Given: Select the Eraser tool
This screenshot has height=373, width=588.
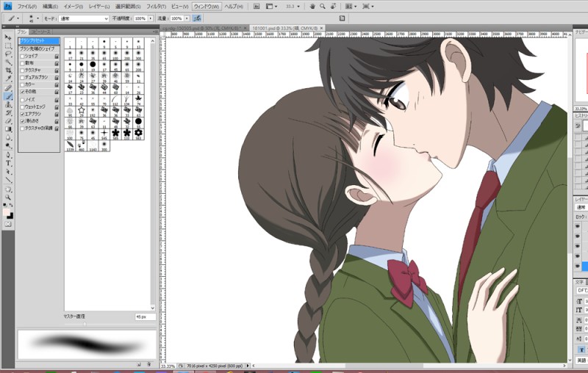Looking at the screenshot, I should click(8, 121).
